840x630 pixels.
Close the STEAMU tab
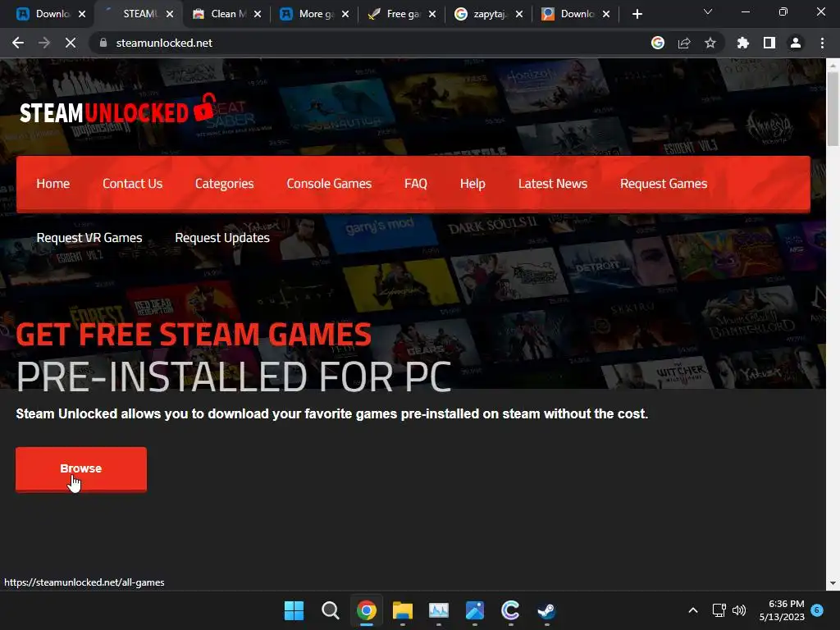170,14
